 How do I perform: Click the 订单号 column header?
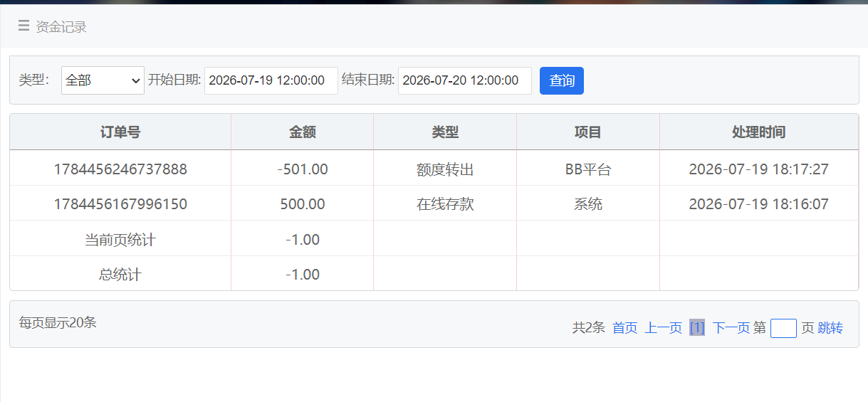[120, 132]
